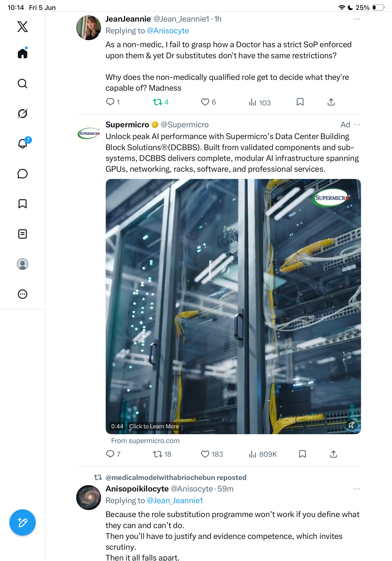
Task: Open the Supermicro ad options menu
Action: click(x=357, y=125)
